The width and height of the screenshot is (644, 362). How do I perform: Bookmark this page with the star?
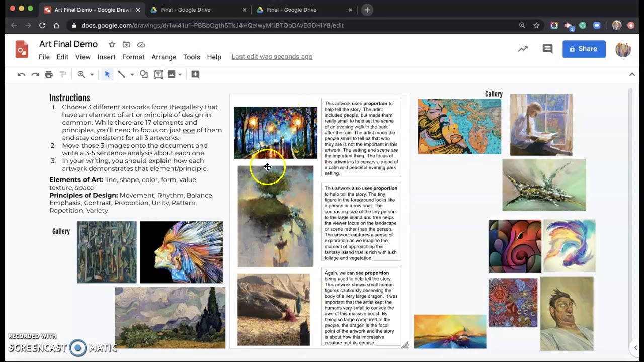(536, 25)
